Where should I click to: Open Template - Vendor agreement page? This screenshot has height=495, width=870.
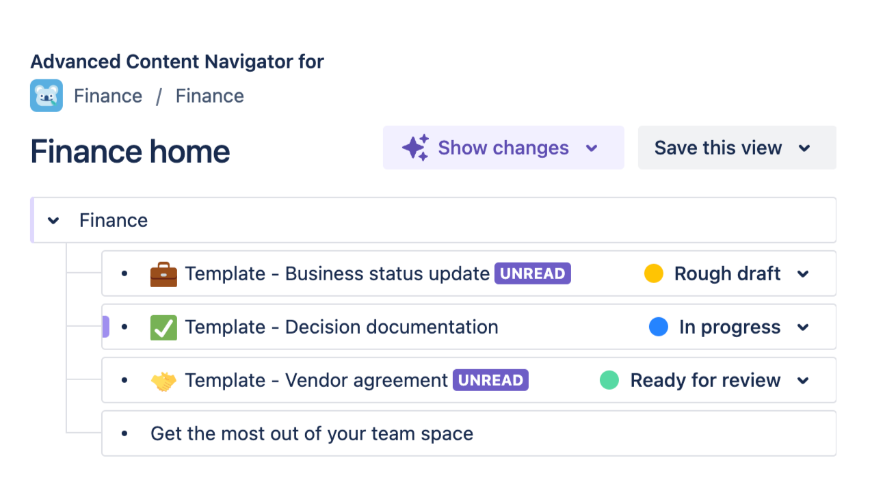coord(316,381)
